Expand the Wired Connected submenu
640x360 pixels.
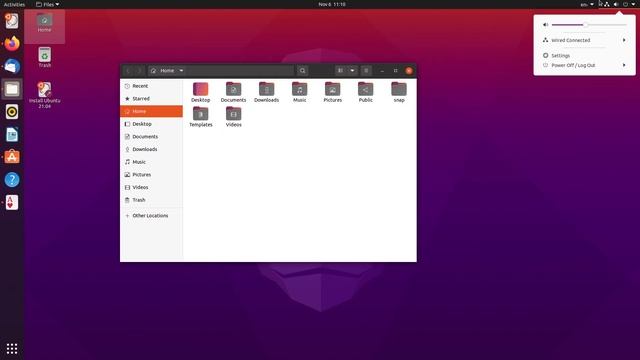pos(624,40)
